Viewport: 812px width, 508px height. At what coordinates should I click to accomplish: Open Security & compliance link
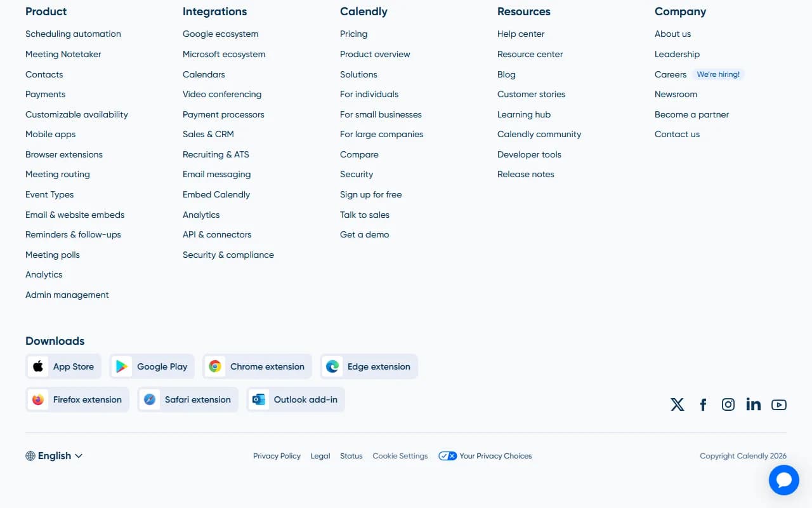point(228,255)
